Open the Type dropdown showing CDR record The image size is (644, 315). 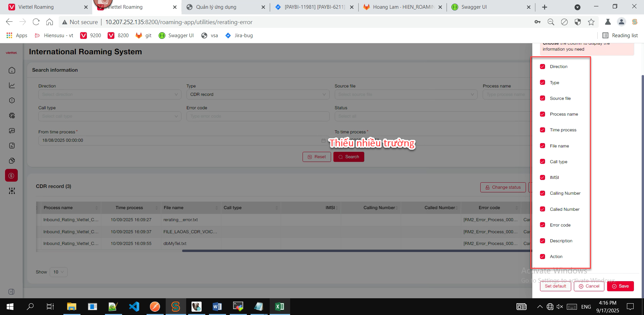pyautogui.click(x=258, y=94)
